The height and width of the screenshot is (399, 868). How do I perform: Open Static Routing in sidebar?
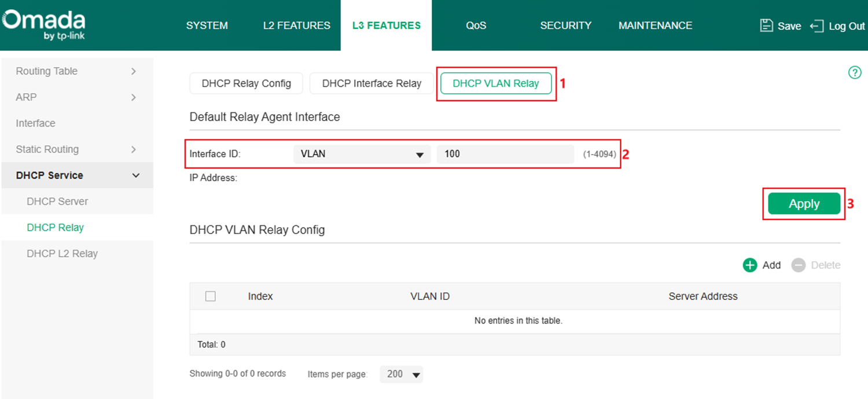tap(47, 149)
